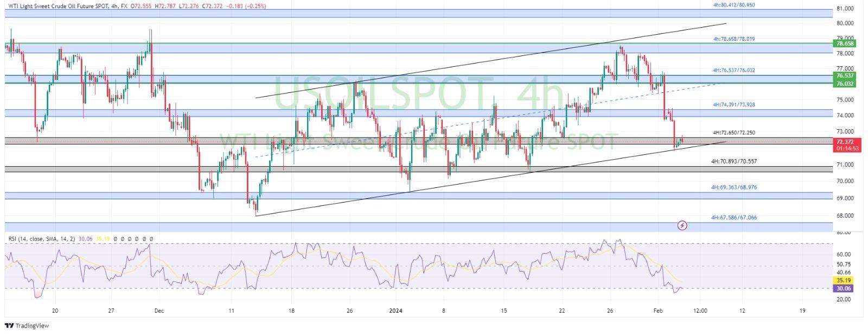Click the green 76.537 price axis label
The image size is (868, 334).
click(x=845, y=76)
